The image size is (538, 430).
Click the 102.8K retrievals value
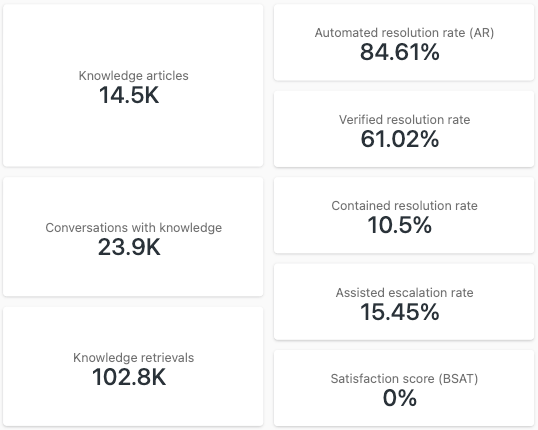[129, 377]
